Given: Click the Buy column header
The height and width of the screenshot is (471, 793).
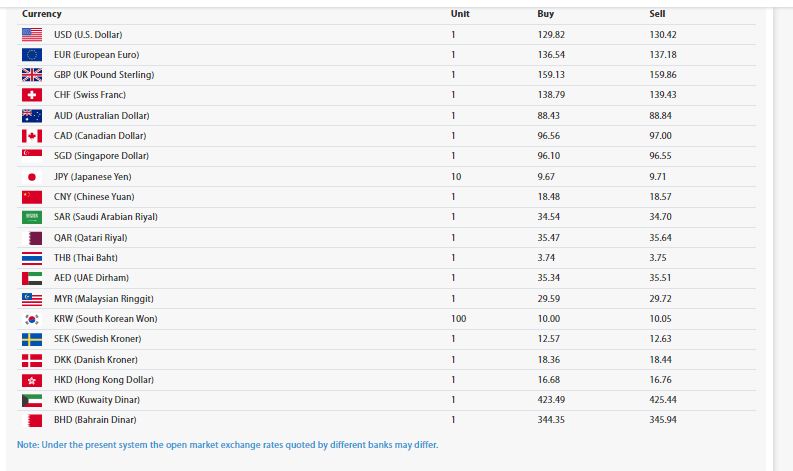Looking at the screenshot, I should 546,14.
